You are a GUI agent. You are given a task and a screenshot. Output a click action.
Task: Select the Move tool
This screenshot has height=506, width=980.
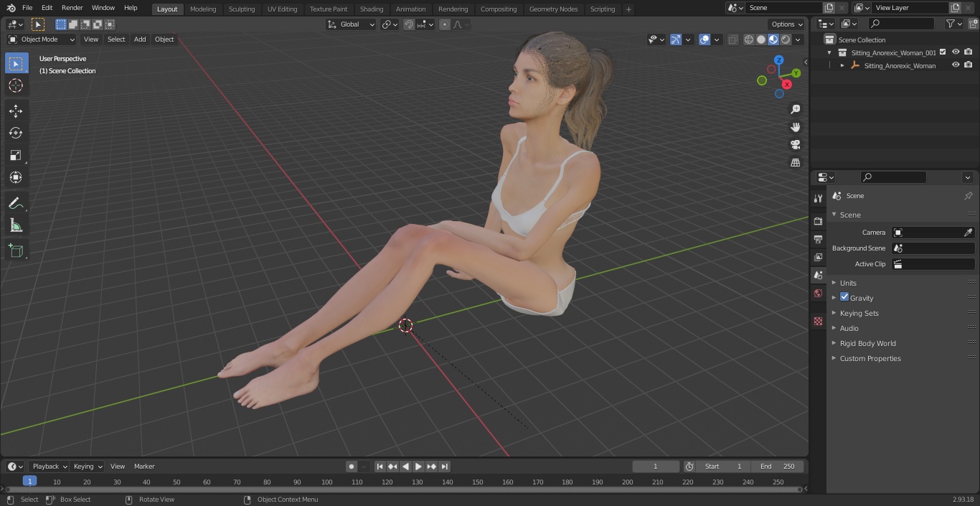(x=16, y=111)
